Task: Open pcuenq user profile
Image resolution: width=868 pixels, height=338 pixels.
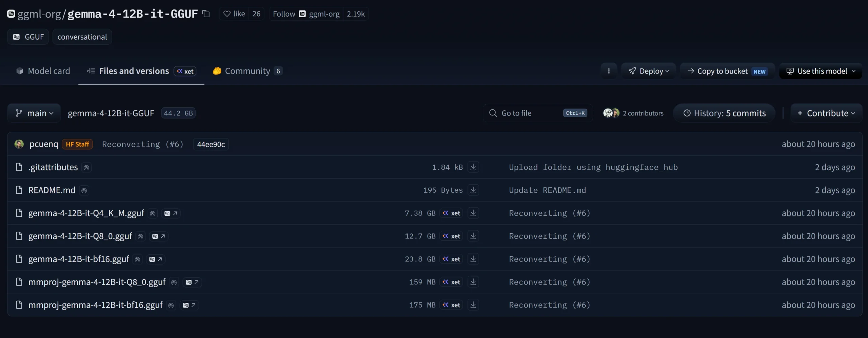Action: pos(44,144)
